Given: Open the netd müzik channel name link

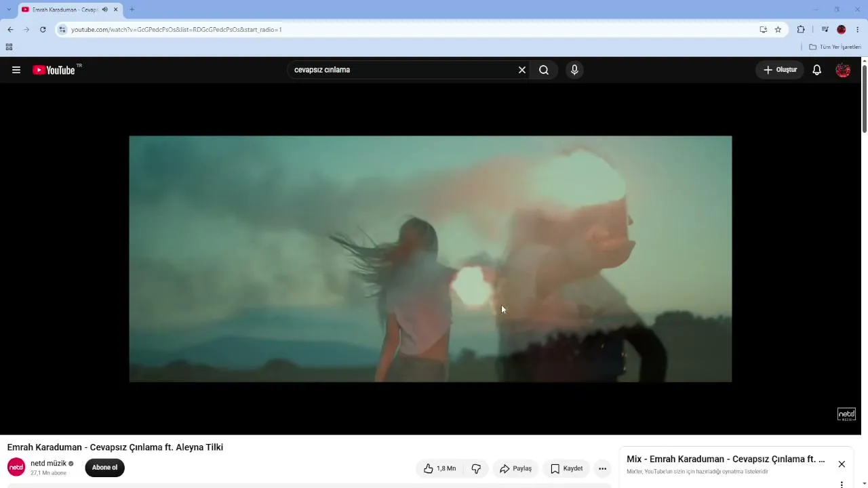Looking at the screenshot, I should coord(48,464).
